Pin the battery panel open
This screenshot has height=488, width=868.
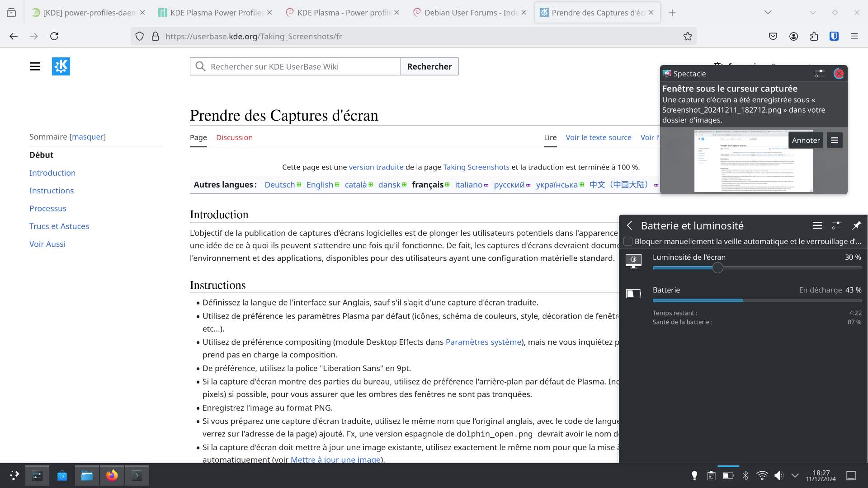856,225
